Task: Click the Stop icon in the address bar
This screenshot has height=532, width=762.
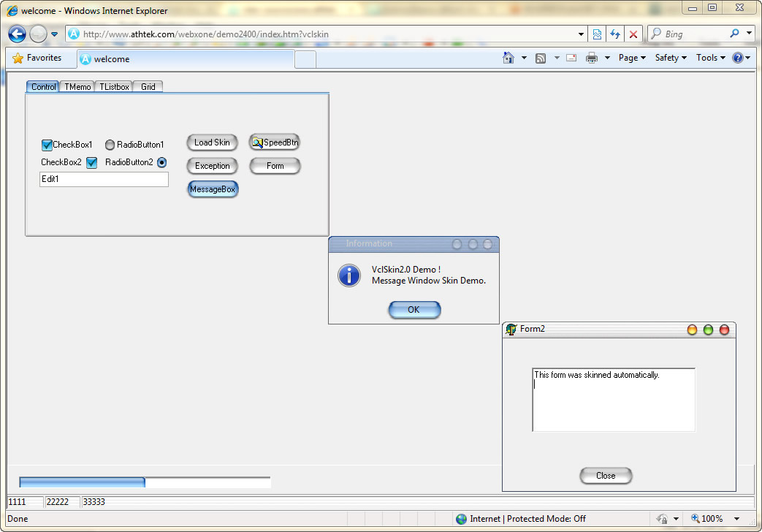Action: coord(633,34)
